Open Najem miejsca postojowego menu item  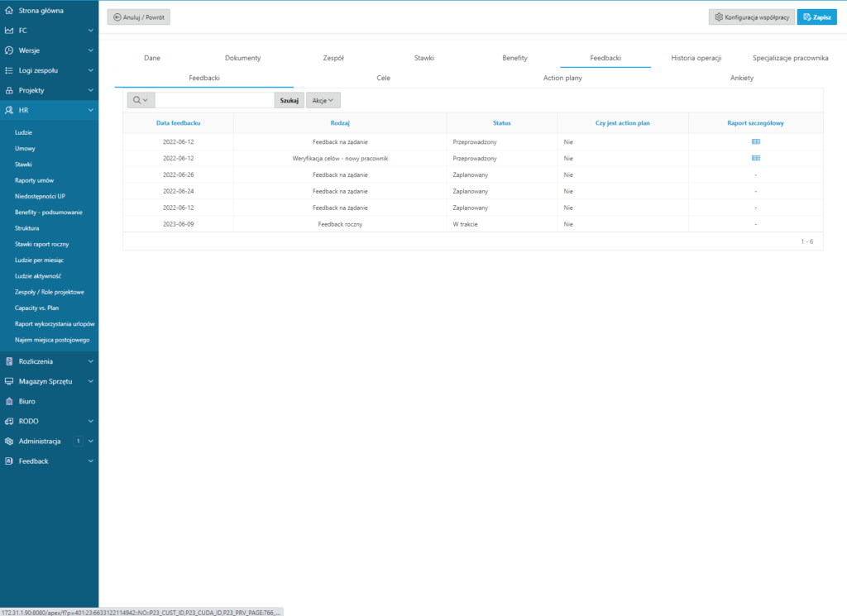pyautogui.click(x=52, y=340)
